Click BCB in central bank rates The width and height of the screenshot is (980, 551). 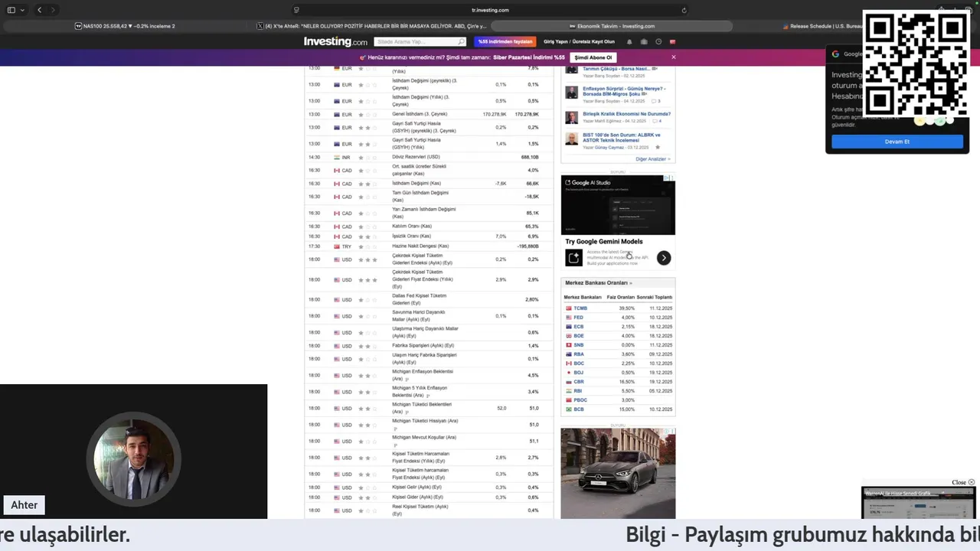[x=578, y=409]
